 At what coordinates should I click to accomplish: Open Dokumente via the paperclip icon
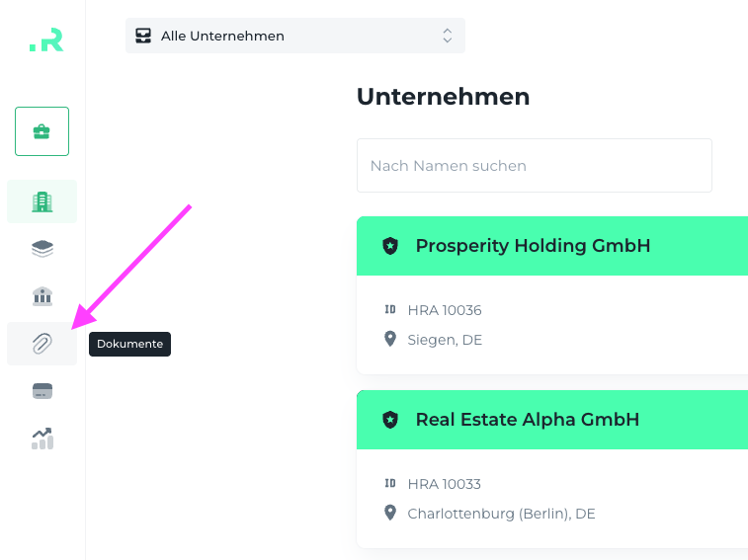pyautogui.click(x=42, y=344)
